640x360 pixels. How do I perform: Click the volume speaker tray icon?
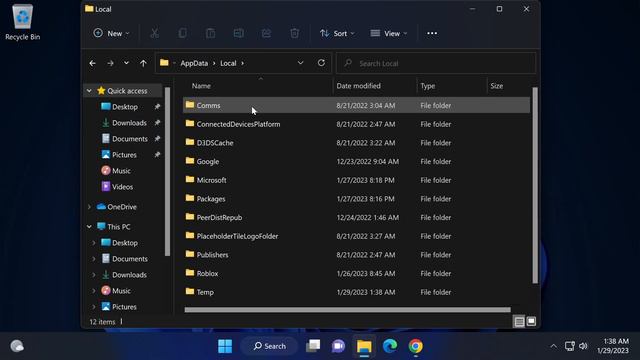pos(583,346)
